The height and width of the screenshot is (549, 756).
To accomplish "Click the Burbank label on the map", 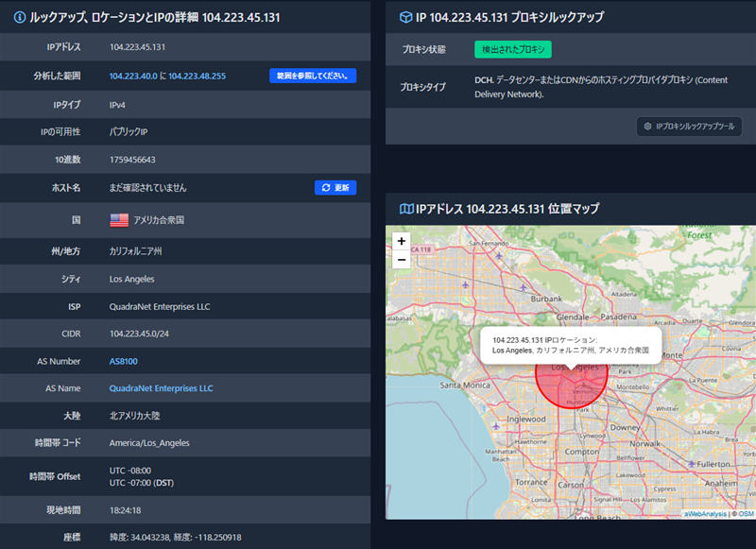I will tap(546, 299).
